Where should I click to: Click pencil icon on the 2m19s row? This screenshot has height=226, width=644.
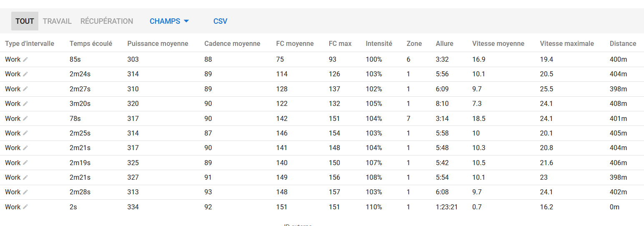(25, 163)
